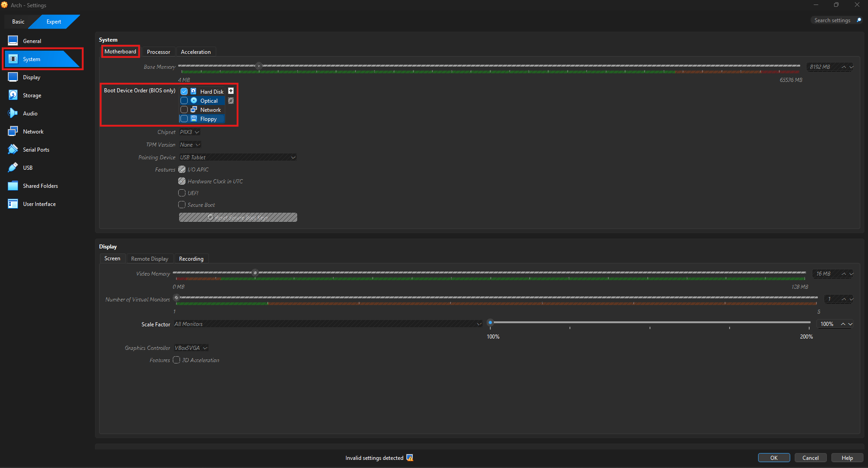Image resolution: width=868 pixels, height=468 pixels.
Task: Select the Screen tab under Display
Action: point(112,258)
